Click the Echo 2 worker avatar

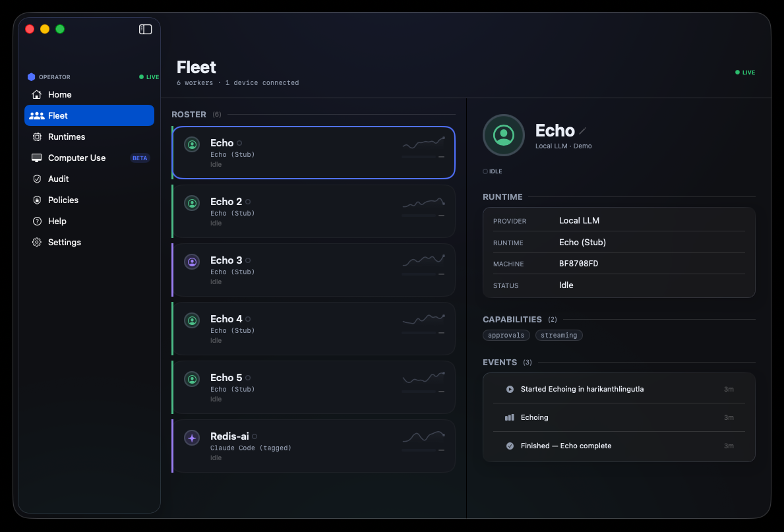pyautogui.click(x=192, y=203)
